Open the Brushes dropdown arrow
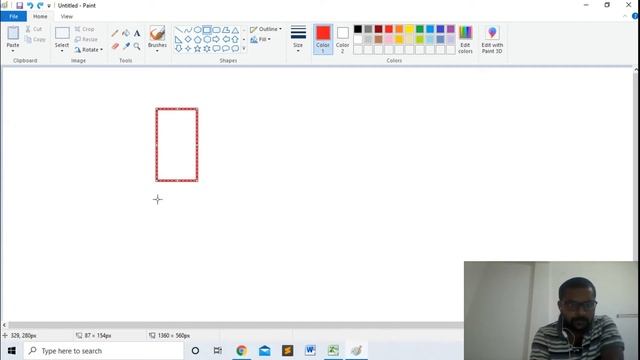Viewport: 640px width, 360px height. point(157,51)
